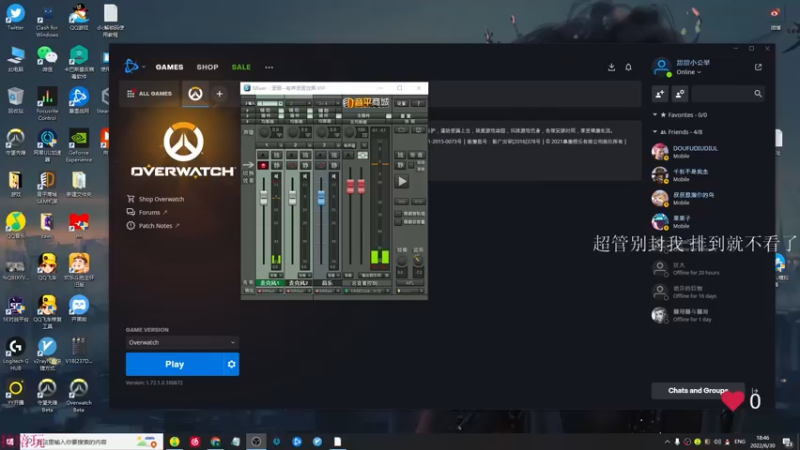Solo mixer channel 1
Image resolution: width=800 pixels, height=450 pixels.
coord(277,155)
